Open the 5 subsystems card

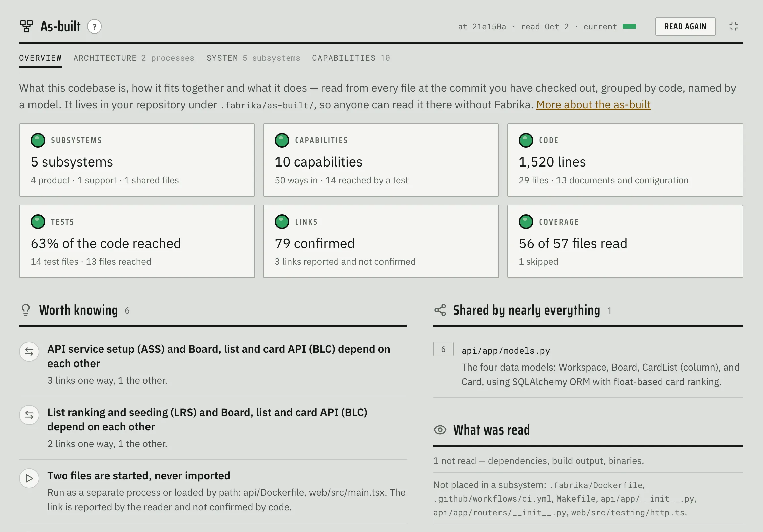(x=137, y=160)
